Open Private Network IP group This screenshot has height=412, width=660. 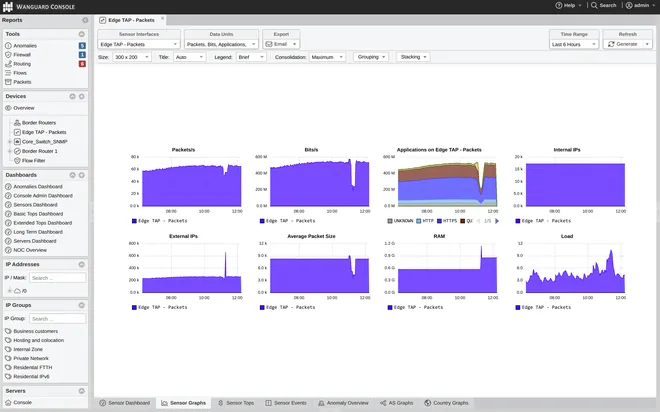pos(31,359)
